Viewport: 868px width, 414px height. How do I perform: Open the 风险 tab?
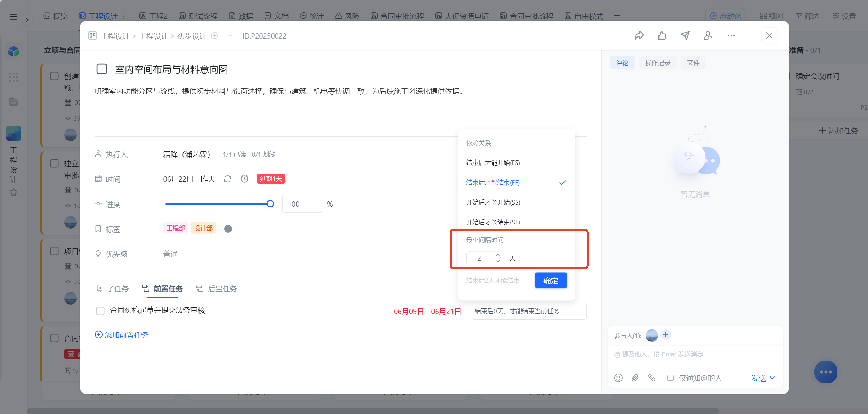pyautogui.click(x=347, y=16)
